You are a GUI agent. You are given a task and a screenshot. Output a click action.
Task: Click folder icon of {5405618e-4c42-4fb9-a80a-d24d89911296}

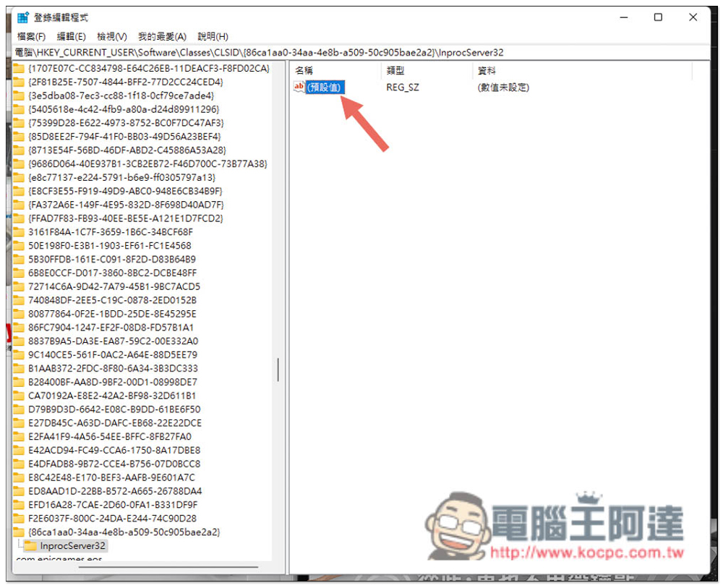pos(19,109)
